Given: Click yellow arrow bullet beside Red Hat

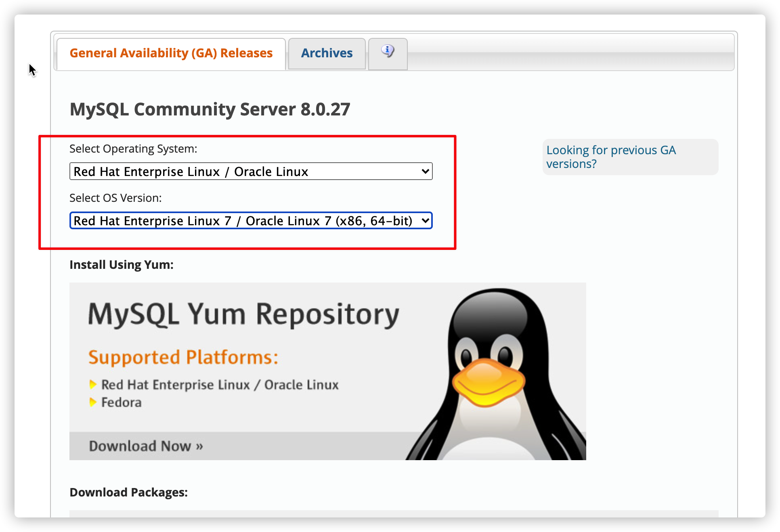Looking at the screenshot, I should click(93, 385).
